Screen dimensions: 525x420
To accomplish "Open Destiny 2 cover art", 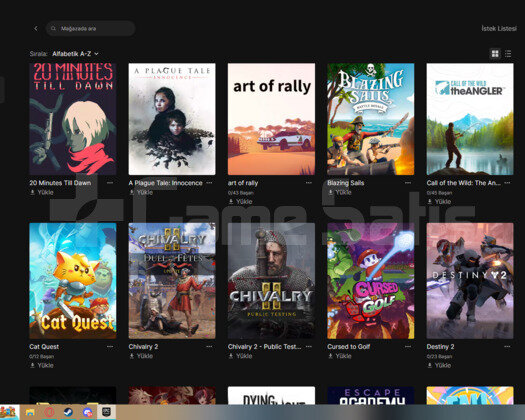I will 470,281.
